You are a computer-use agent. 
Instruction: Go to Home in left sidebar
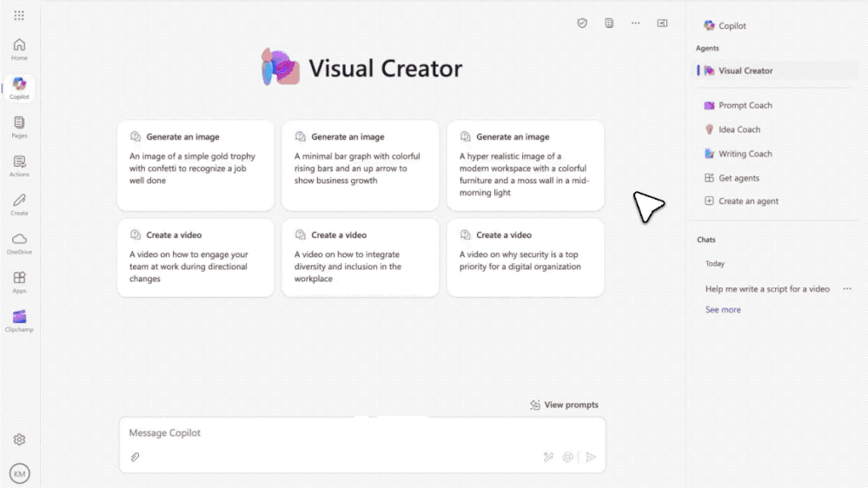(19, 49)
